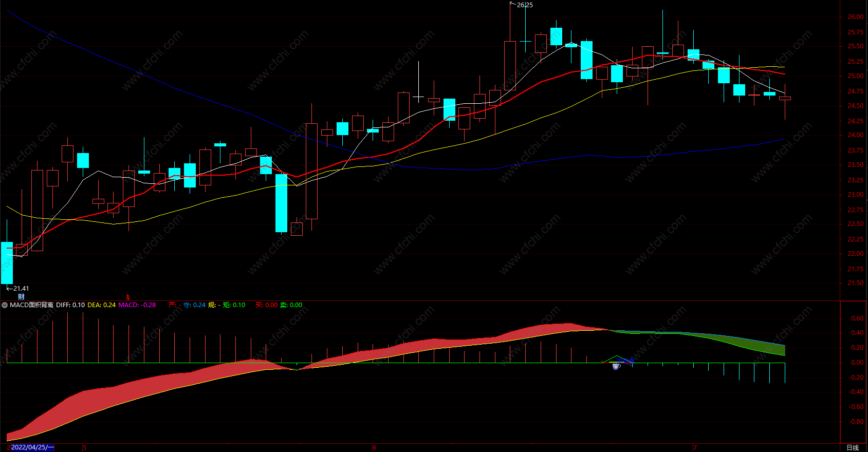Click the 守: 0.24 reading
The image size is (868, 452).
coord(195,305)
